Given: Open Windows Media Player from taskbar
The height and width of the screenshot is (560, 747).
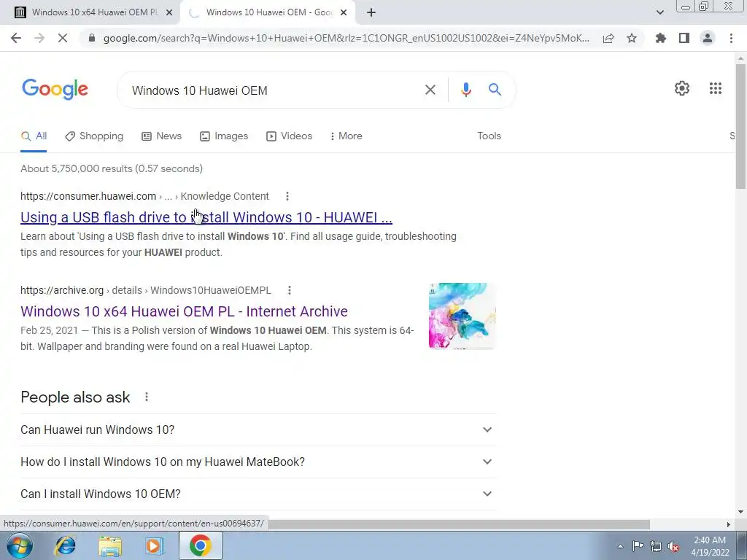Looking at the screenshot, I should (x=154, y=545).
